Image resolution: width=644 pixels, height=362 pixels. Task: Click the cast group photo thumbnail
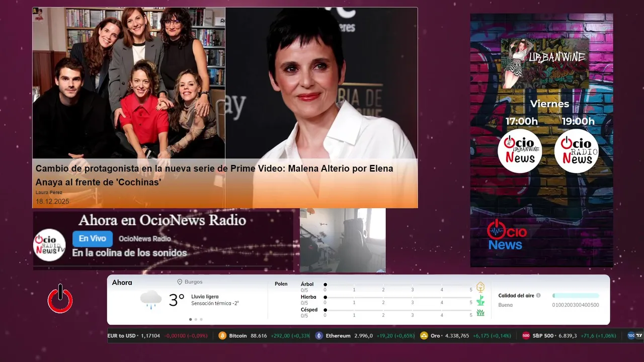(x=129, y=83)
